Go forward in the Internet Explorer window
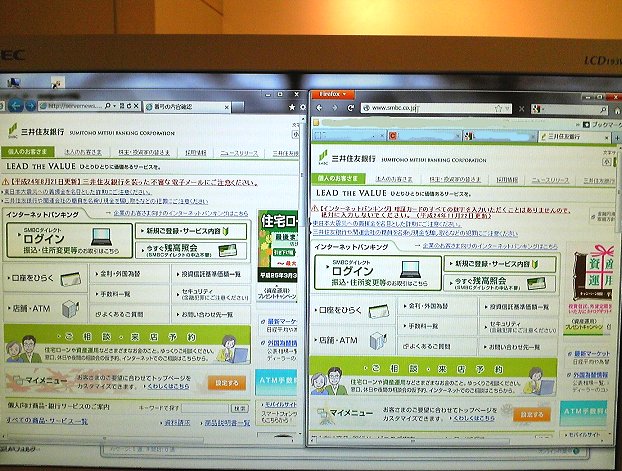Viewport: 622px width, 471px height. pyautogui.click(x=31, y=106)
